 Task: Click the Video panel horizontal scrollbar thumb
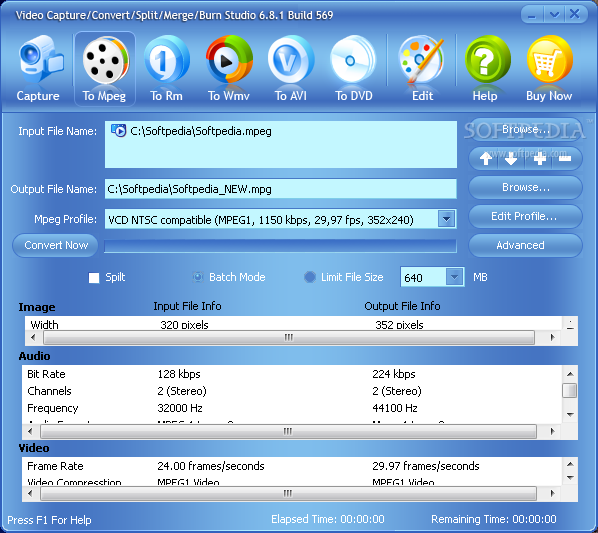click(288, 493)
